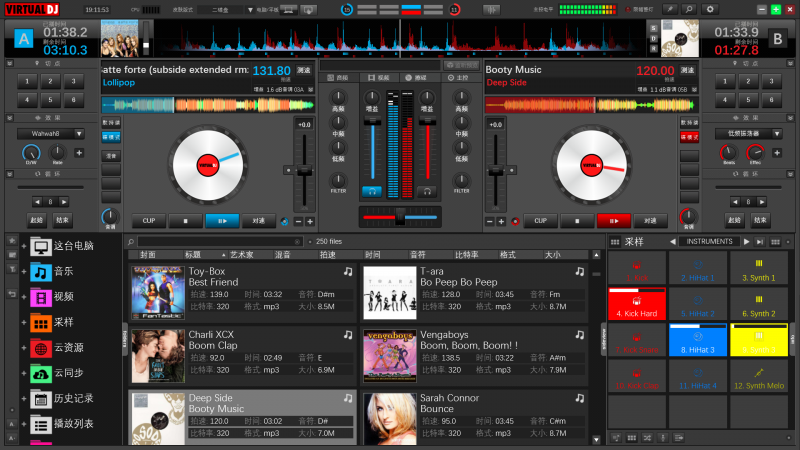Select the T-ara Bo Peep Bo Peep cover
Viewport: 800px width, 450px height.
pos(390,293)
